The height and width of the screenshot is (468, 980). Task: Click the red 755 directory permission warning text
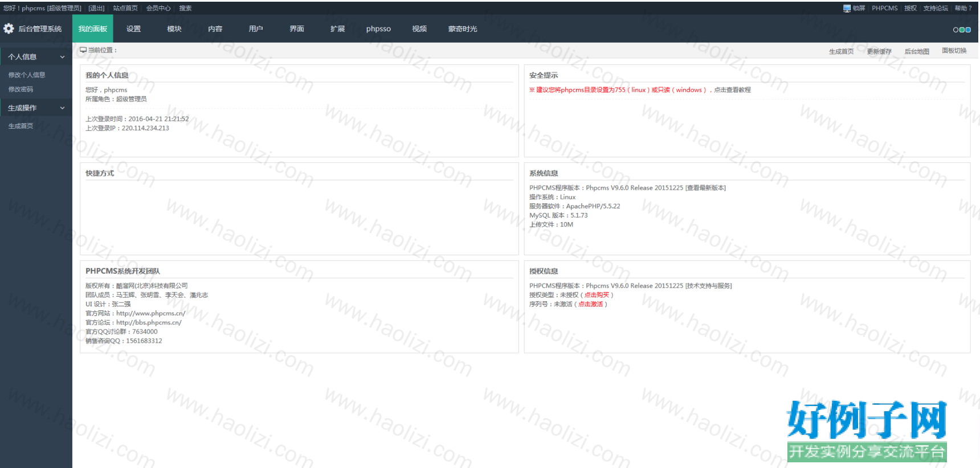[x=618, y=90]
